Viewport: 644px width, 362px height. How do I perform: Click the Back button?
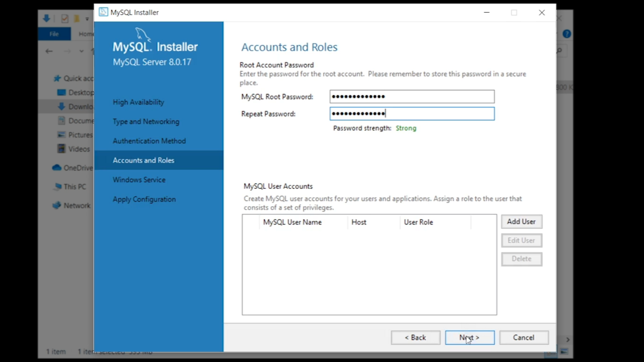pos(415,338)
